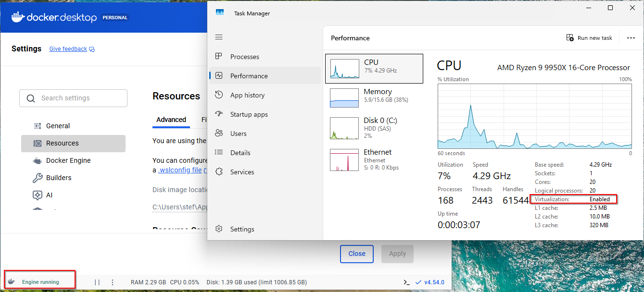Open the Startup apps panel

pyautogui.click(x=248, y=114)
